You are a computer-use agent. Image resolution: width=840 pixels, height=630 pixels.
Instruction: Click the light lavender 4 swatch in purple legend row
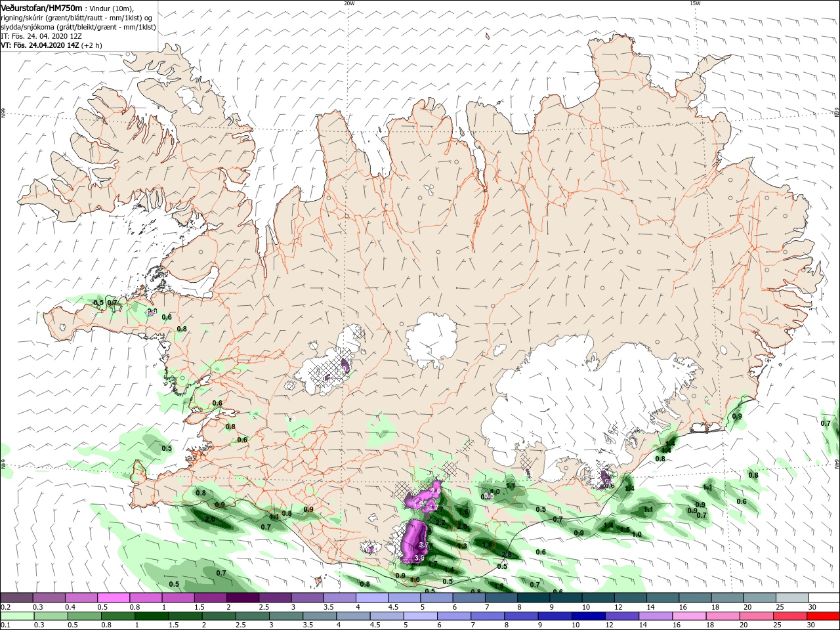(372, 597)
